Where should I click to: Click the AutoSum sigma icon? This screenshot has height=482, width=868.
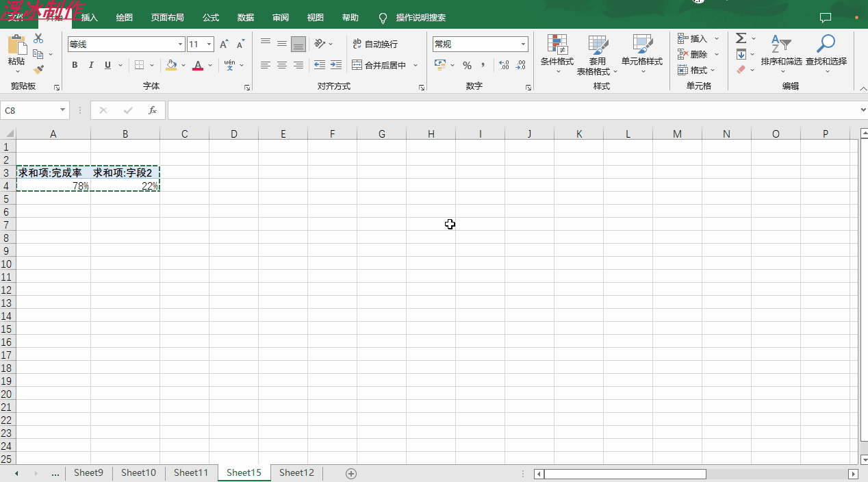(x=741, y=38)
